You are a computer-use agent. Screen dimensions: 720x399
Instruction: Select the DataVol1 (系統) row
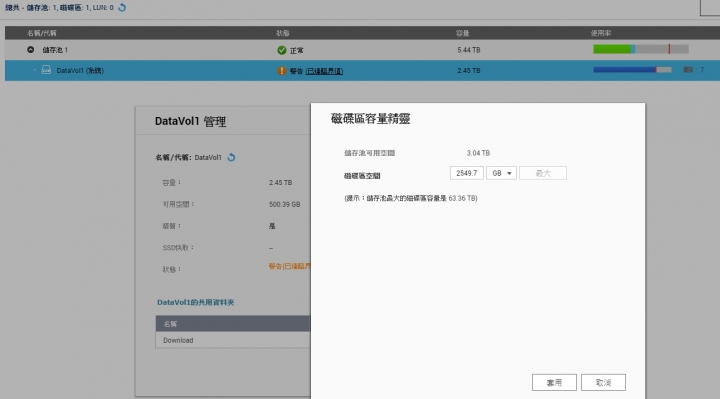pyautogui.click(x=362, y=70)
